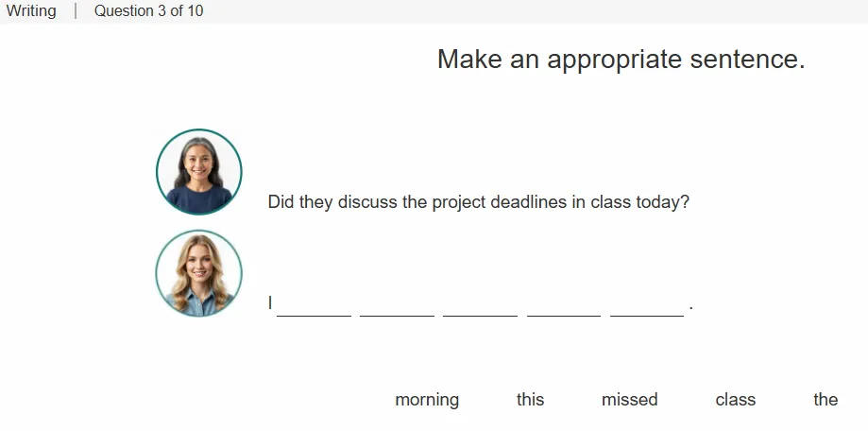Click the third blank in the sentence
The height and width of the screenshot is (431, 868).
tap(480, 305)
